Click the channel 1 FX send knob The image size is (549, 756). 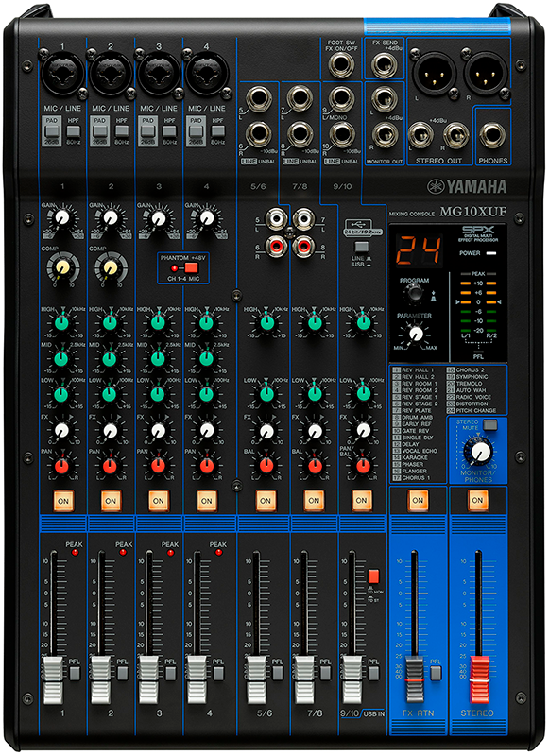[62, 430]
